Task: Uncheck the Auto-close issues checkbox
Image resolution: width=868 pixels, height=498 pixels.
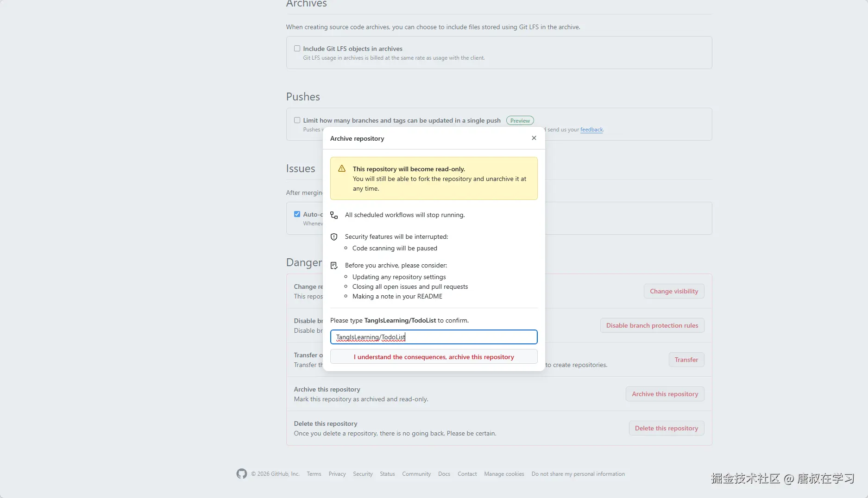Action: 297,214
